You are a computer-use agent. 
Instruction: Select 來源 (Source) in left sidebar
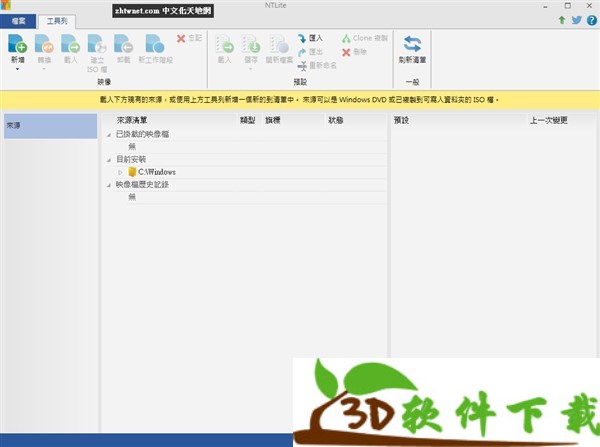50,126
